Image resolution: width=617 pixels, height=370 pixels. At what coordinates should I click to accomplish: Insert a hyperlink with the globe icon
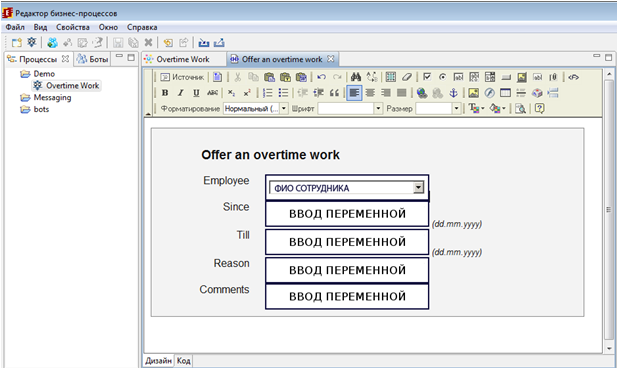pyautogui.click(x=422, y=93)
